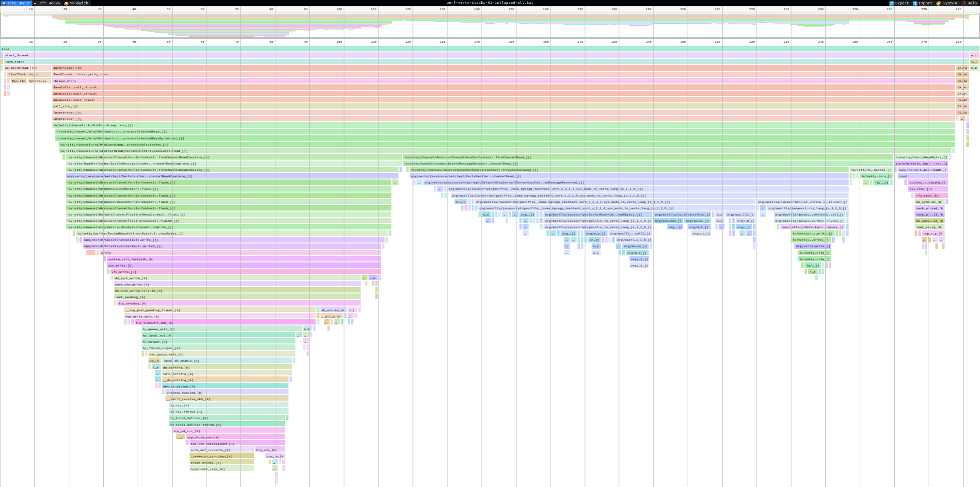This screenshot has width=980, height=487.
Task: Click the Export button
Action: [899, 3]
